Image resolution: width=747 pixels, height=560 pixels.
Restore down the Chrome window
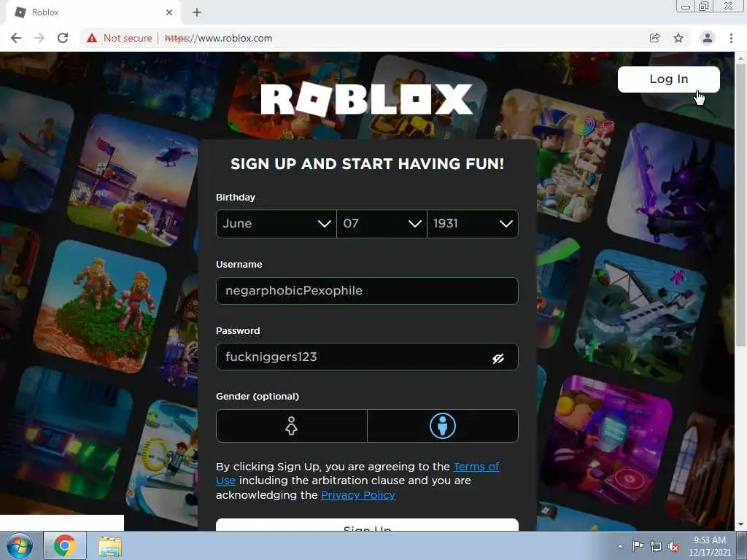click(x=704, y=7)
